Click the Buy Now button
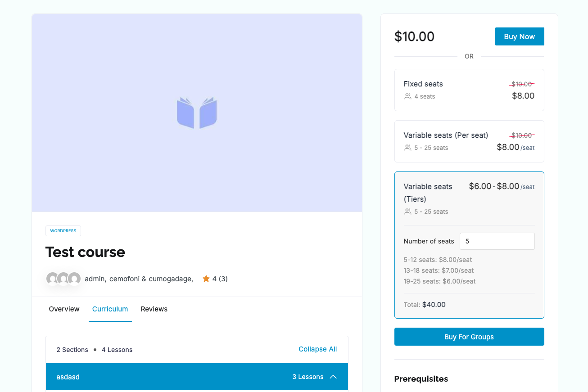588x392 pixels. (x=520, y=36)
